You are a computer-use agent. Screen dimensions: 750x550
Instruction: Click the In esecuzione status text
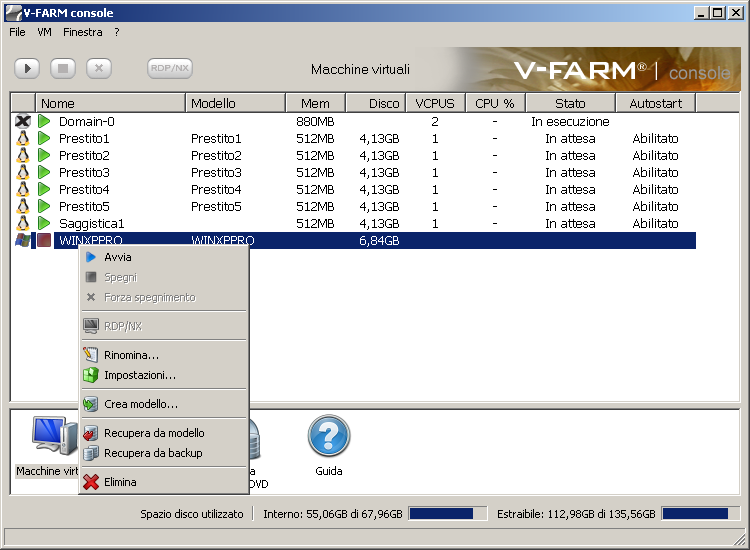570,121
